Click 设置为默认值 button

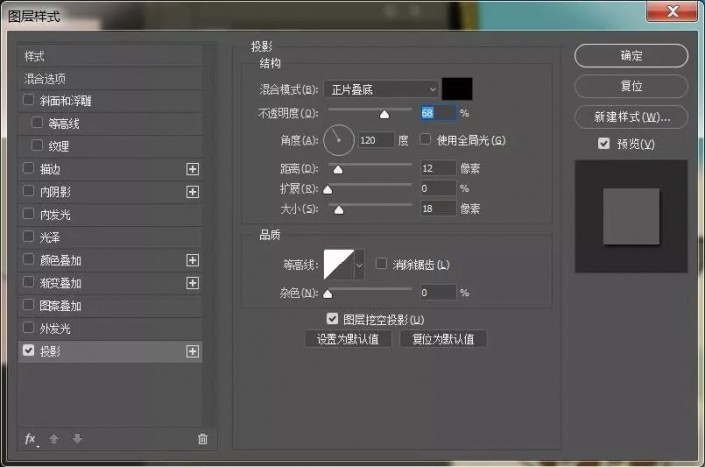point(348,339)
